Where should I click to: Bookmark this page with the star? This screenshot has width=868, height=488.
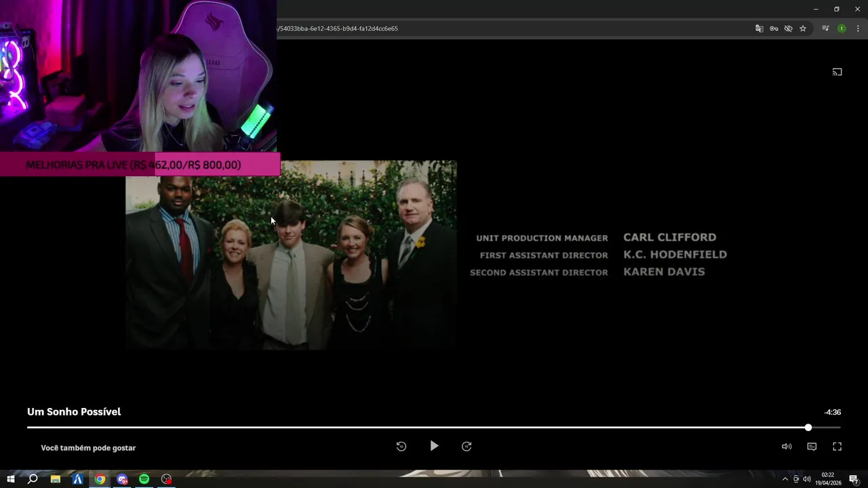[803, 28]
